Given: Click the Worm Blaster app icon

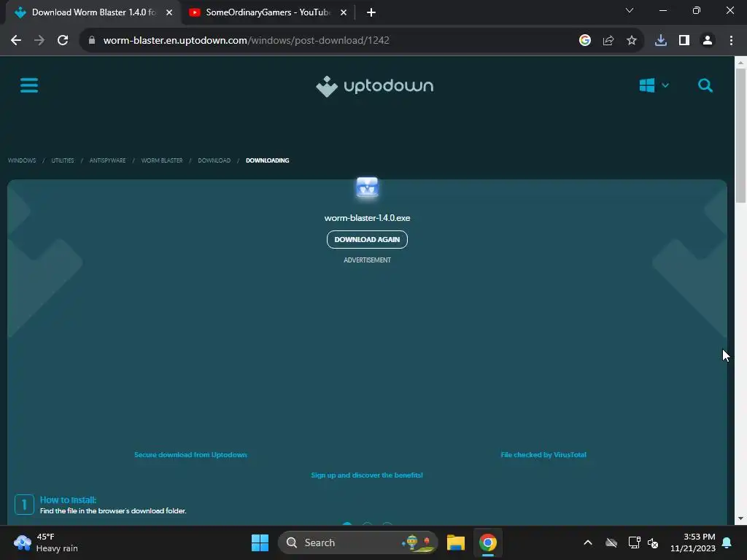Looking at the screenshot, I should coord(368,187).
